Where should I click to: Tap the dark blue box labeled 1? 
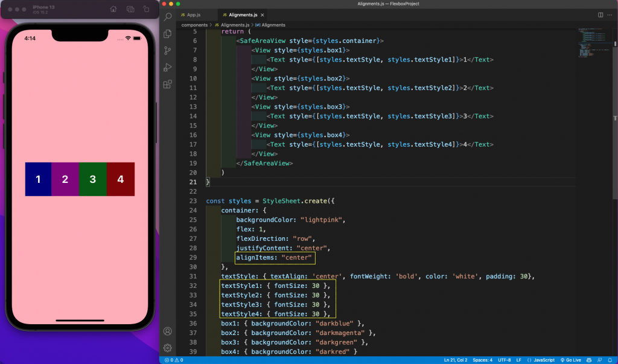pyautogui.click(x=38, y=179)
